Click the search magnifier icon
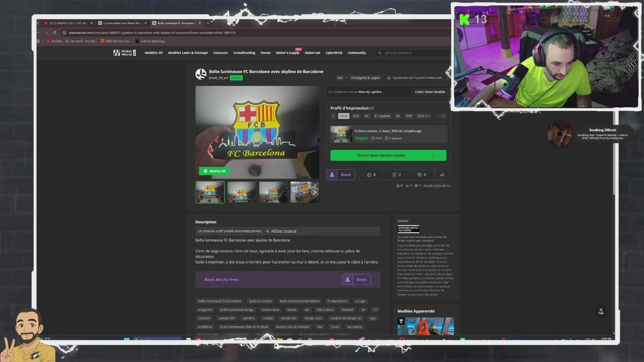Image resolution: width=644 pixels, height=362 pixels. [379, 53]
